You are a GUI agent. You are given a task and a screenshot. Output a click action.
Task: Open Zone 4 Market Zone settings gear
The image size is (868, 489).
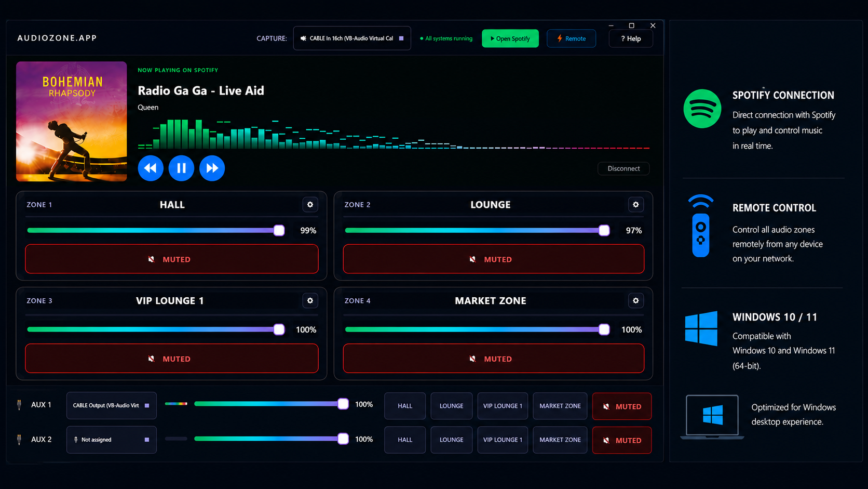[x=635, y=300]
